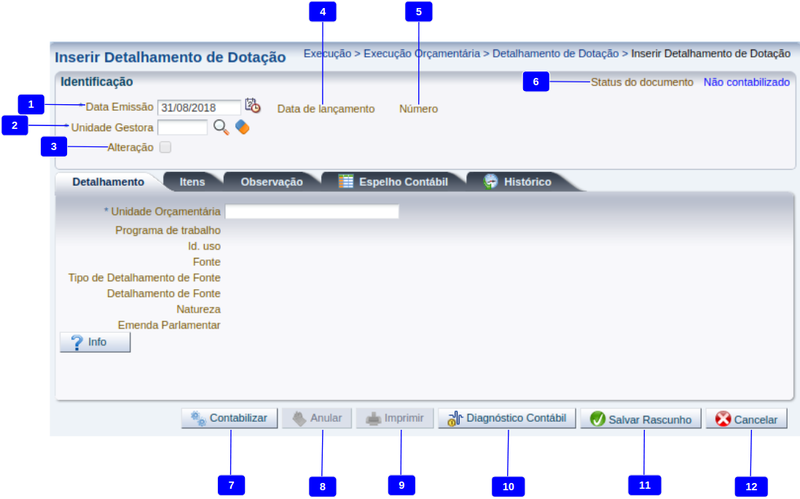Open Diagnóstico Contábil
This screenshot has width=800, height=499.
coord(507,419)
